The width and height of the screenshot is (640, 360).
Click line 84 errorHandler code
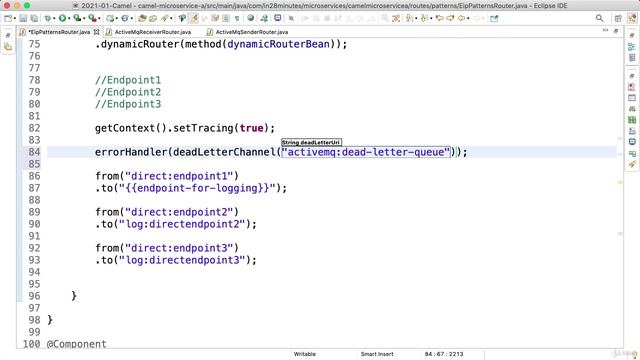281,152
